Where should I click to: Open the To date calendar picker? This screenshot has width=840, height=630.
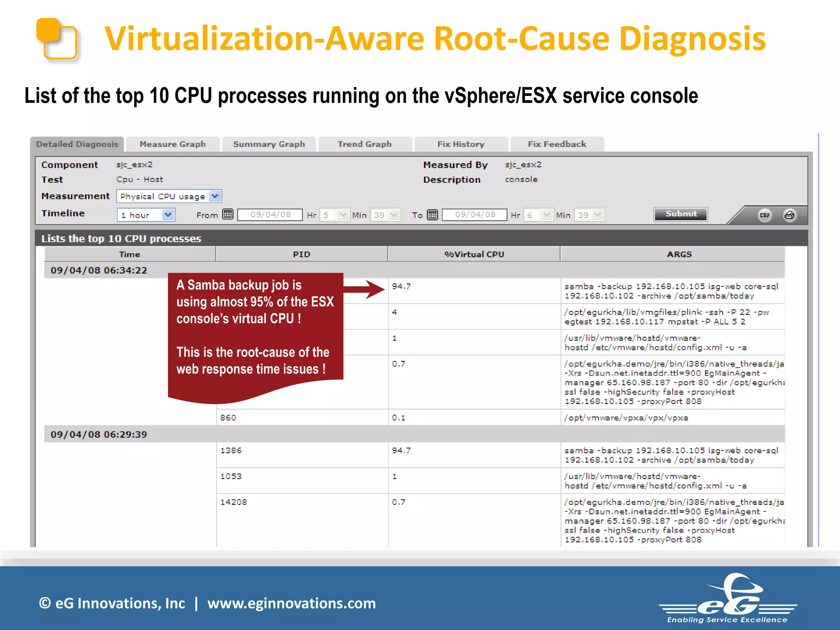433,215
